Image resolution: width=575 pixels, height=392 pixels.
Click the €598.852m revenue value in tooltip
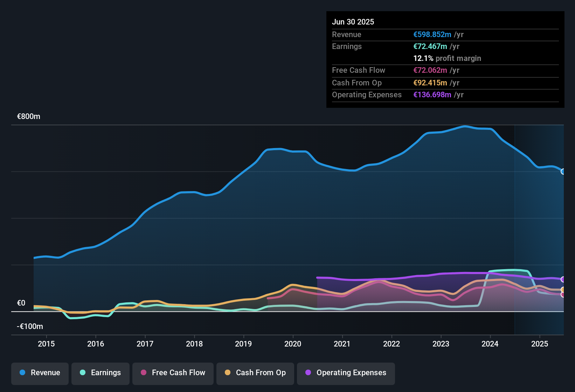pos(432,34)
